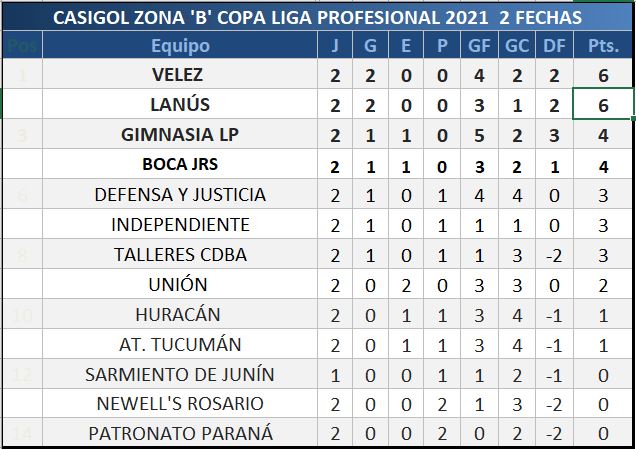Click the table title CASIGOL ZONA 'B' banner
The width and height of the screenshot is (636, 449).
pyautogui.click(x=317, y=17)
